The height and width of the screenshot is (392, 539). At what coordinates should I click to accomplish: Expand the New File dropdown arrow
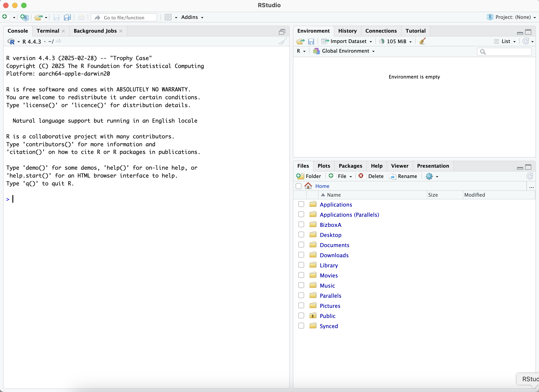(14, 18)
